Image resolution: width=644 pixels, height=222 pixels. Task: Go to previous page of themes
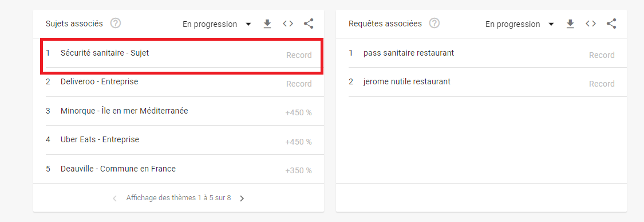[x=114, y=198]
